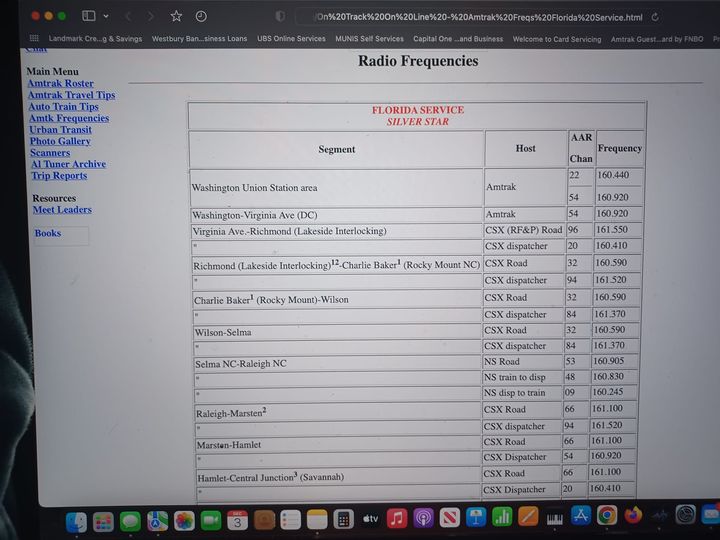Image resolution: width=720 pixels, height=540 pixels.
Task: Open Launchpad from the dock
Action: 103,522
